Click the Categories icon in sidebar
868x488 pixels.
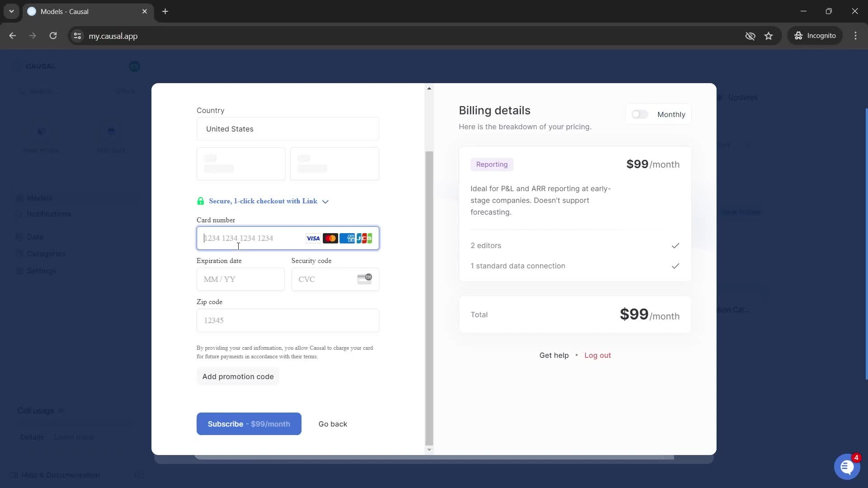coord(19,254)
